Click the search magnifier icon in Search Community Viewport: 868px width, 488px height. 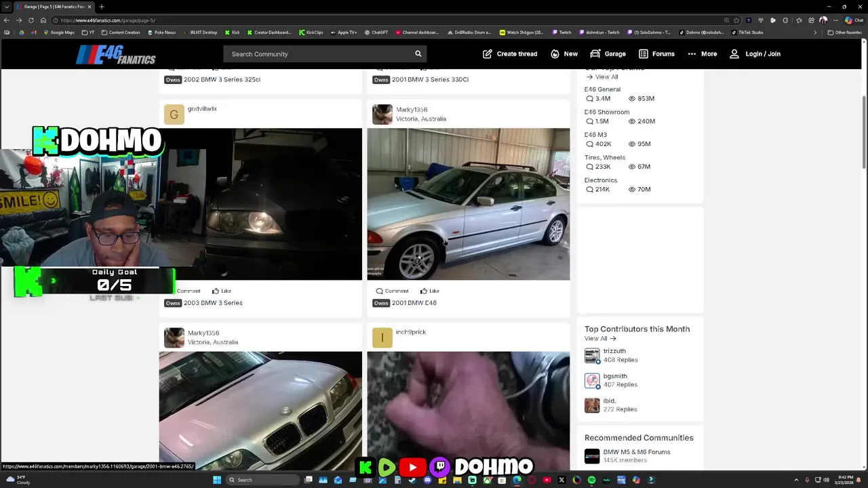point(418,54)
